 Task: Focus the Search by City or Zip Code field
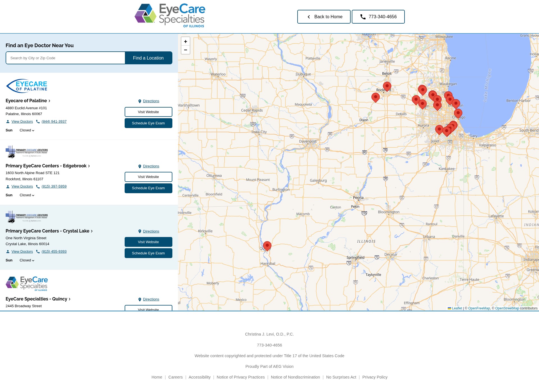[65, 58]
